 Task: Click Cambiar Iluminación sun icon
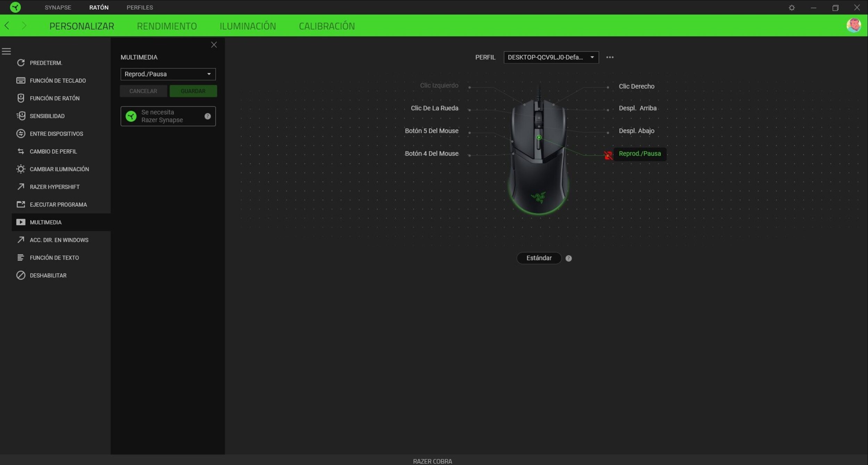tap(21, 169)
